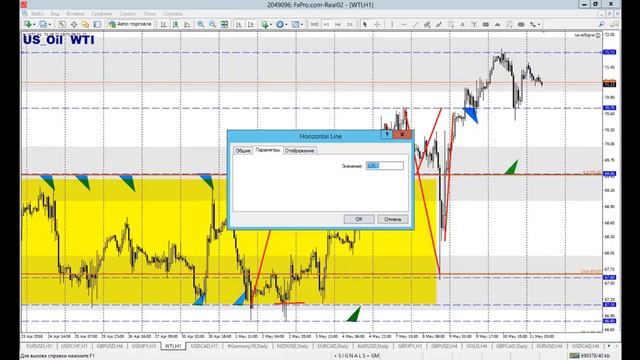Switch to the GOLD,H4 chart tab
Viewport: 640px width, 360px height.
476,346
